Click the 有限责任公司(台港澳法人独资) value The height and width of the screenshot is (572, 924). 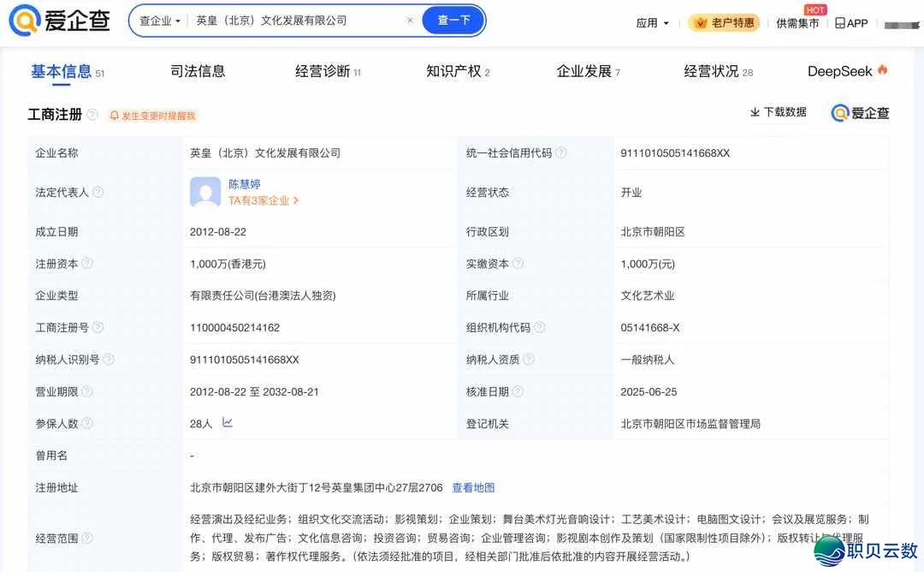(263, 295)
